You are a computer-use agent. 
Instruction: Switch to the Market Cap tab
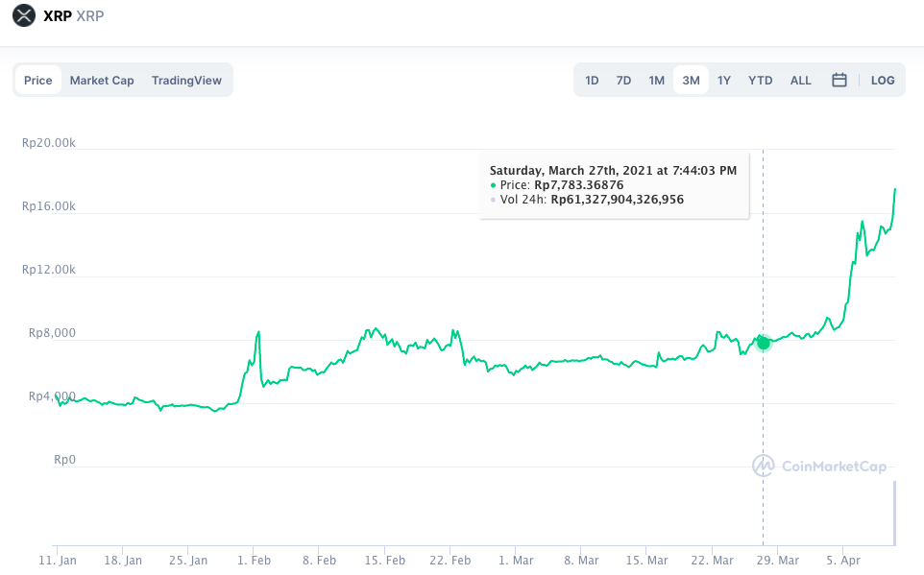point(102,81)
